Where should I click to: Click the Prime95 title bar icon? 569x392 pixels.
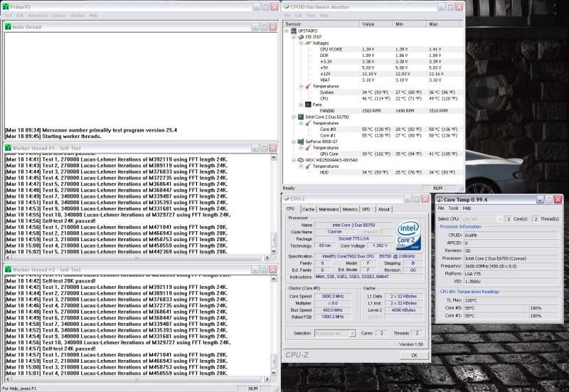point(6,6)
